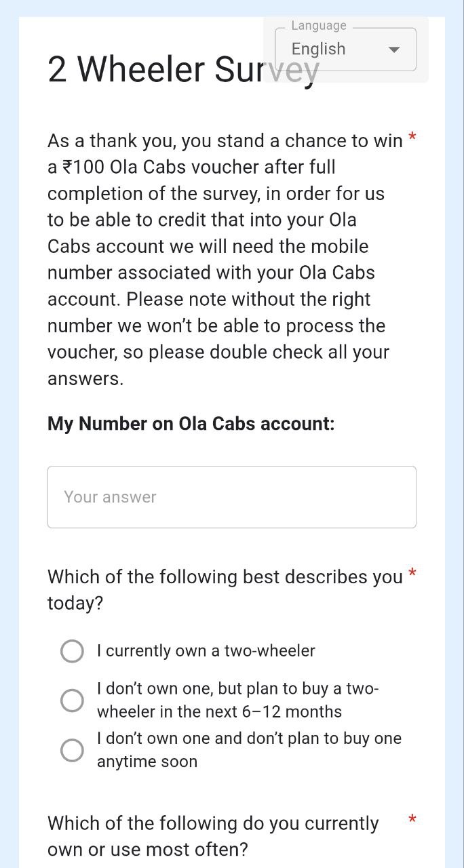Open the Language dropdown box
Image resolution: width=464 pixels, height=868 pixels.
(345, 50)
